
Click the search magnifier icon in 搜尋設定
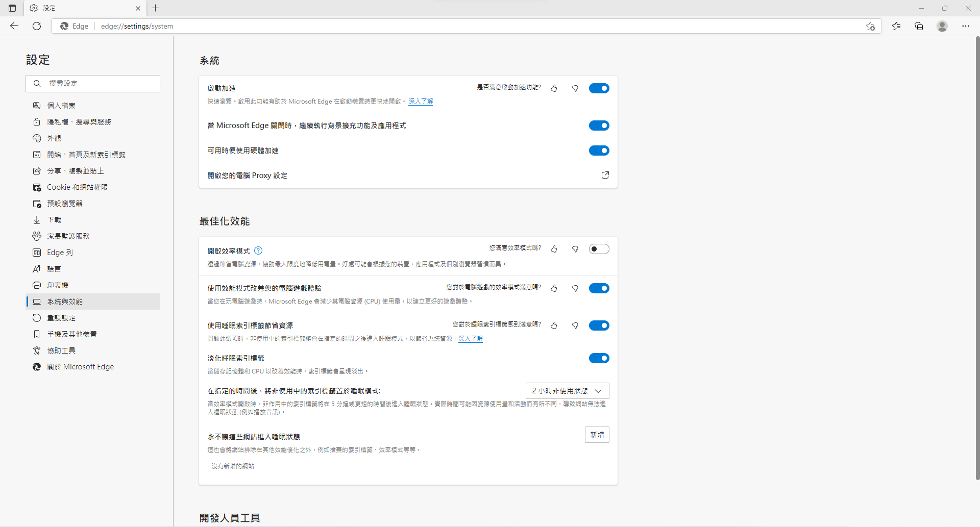[x=37, y=83]
